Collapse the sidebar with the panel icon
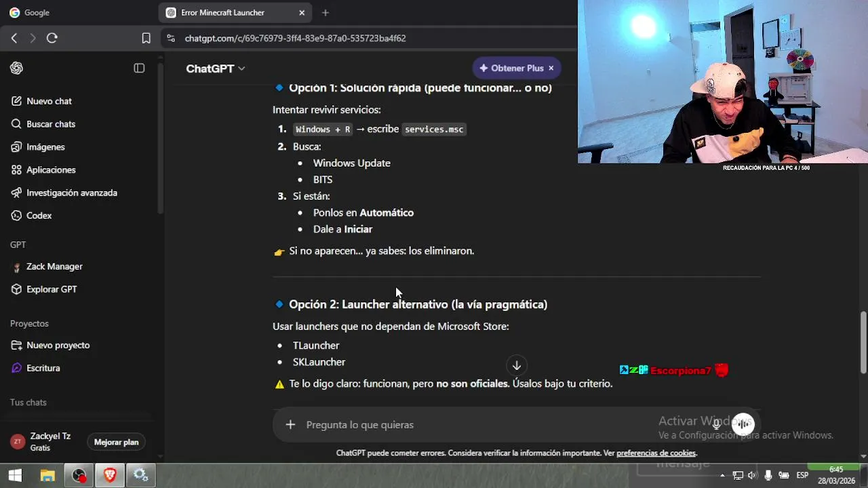Viewport: 868px width, 488px height. point(139,68)
